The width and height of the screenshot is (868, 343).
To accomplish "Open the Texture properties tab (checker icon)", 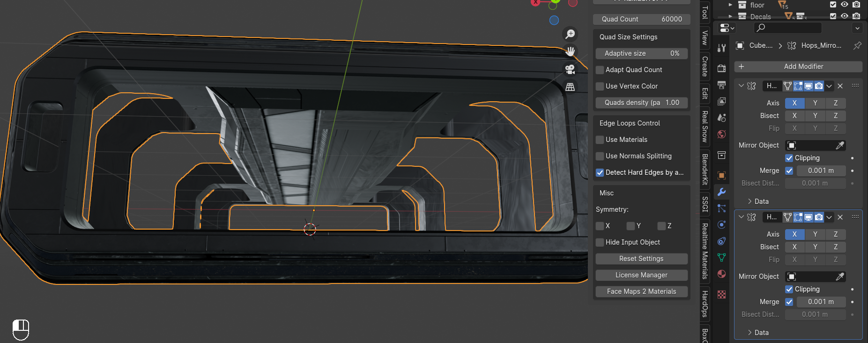I will click(x=721, y=294).
